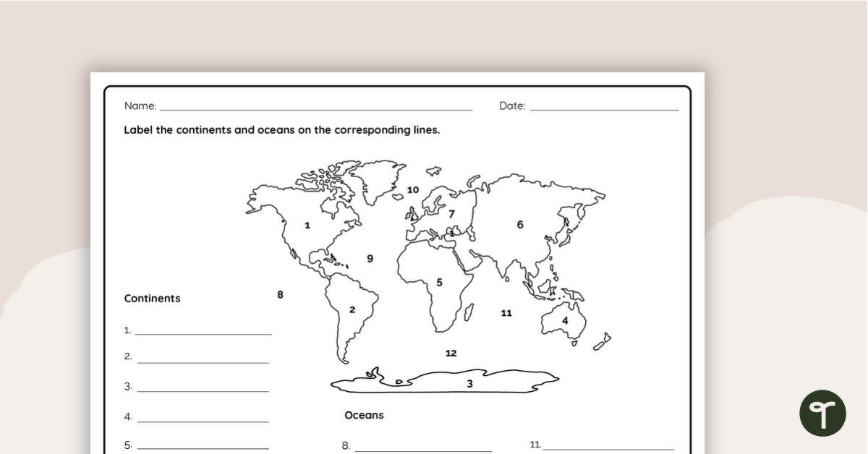868x454 pixels.
Task: Click map label 8 in the Pacific Ocean
Action: point(280,294)
